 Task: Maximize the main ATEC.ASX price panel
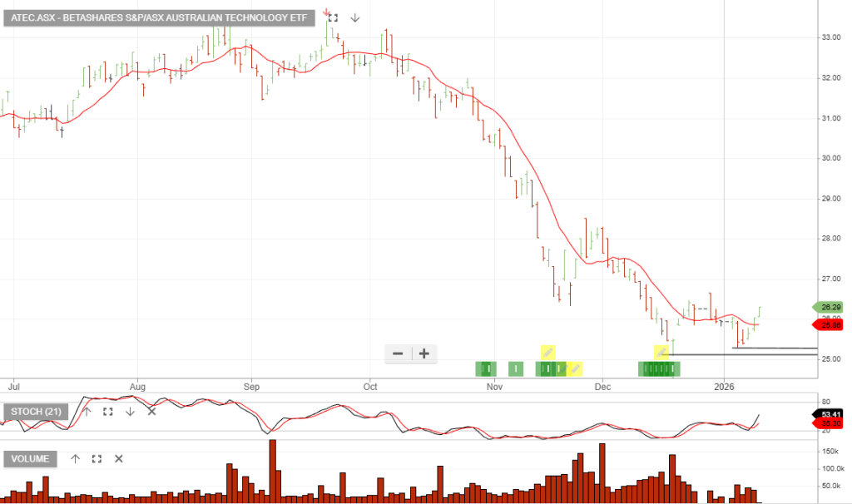click(333, 17)
